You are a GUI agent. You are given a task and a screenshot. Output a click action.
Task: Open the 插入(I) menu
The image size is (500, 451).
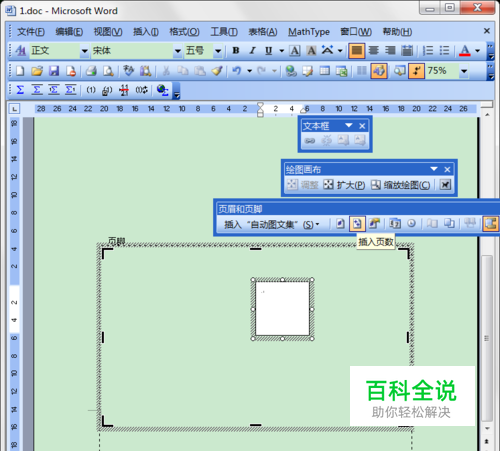coord(146,32)
